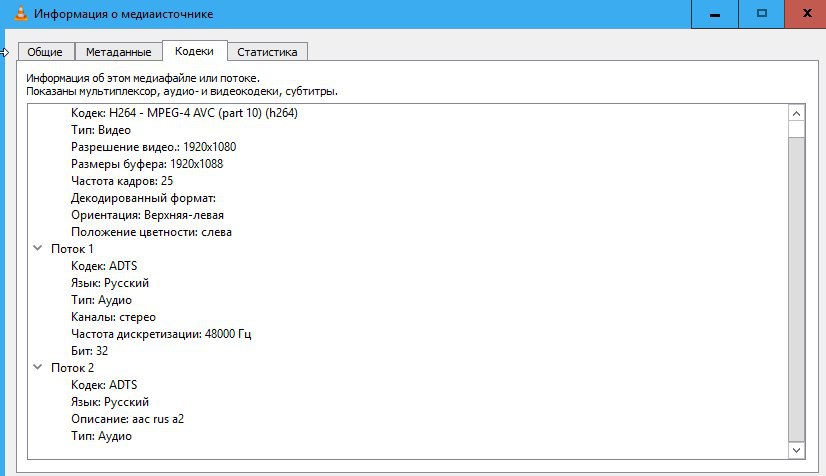Minimize the media information window

[715, 14]
